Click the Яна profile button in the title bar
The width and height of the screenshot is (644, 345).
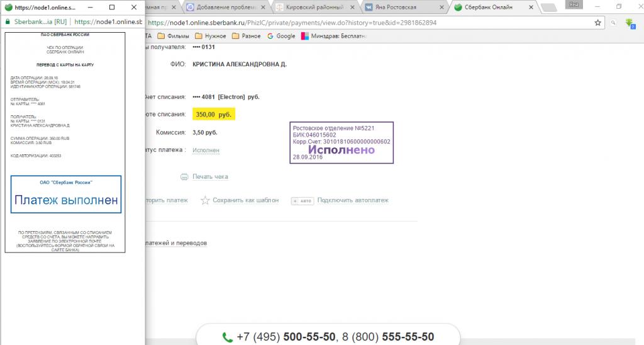tap(574, 4)
